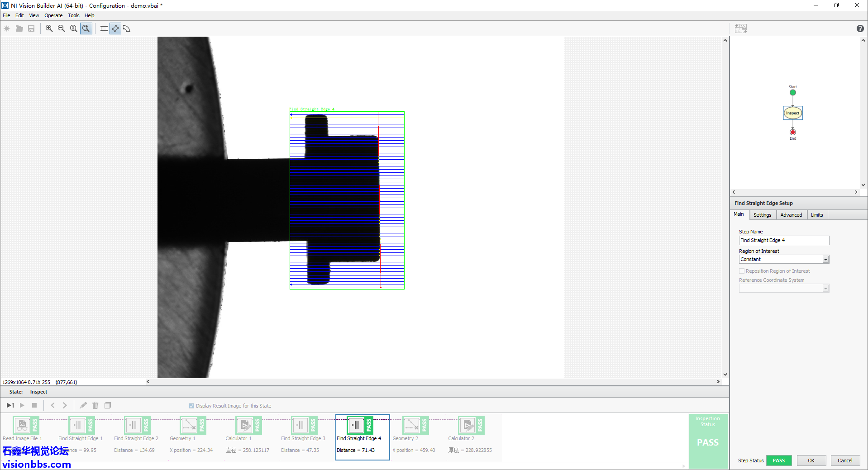Click the Zoom Out magnifier icon
This screenshot has height=470, width=868.
61,28
